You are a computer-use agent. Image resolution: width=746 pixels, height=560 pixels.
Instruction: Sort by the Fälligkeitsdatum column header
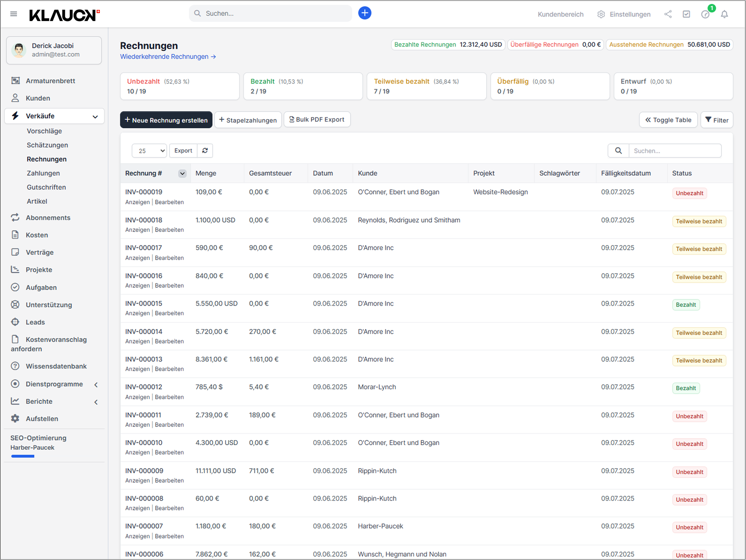tap(625, 173)
